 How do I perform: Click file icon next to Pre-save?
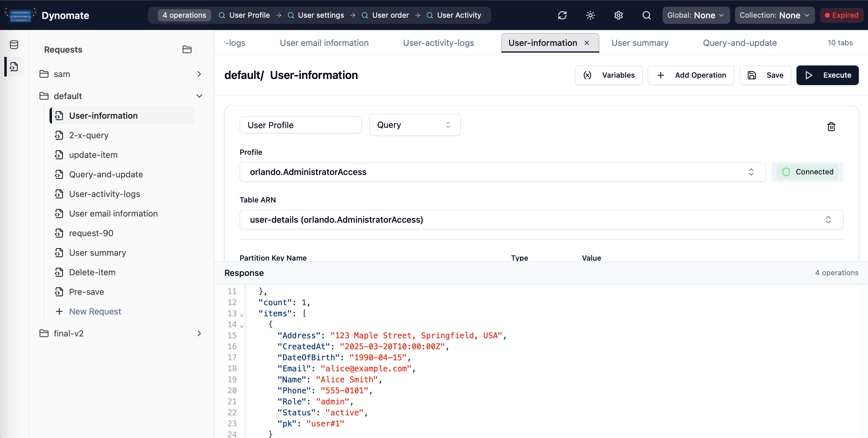[59, 292]
